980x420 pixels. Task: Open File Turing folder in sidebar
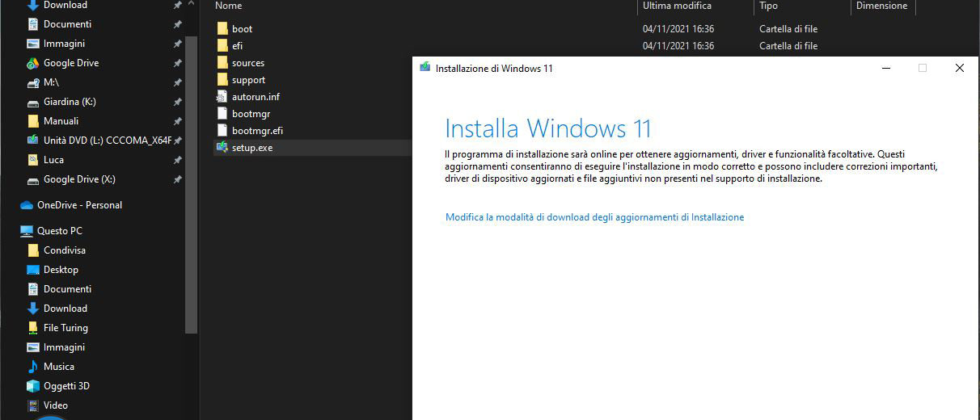(65, 328)
